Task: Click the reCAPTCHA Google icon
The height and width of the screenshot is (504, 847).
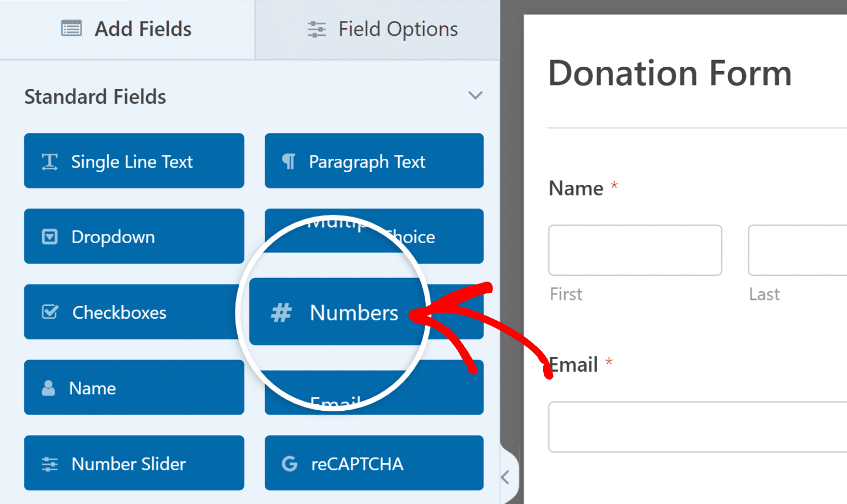Action: point(290,464)
